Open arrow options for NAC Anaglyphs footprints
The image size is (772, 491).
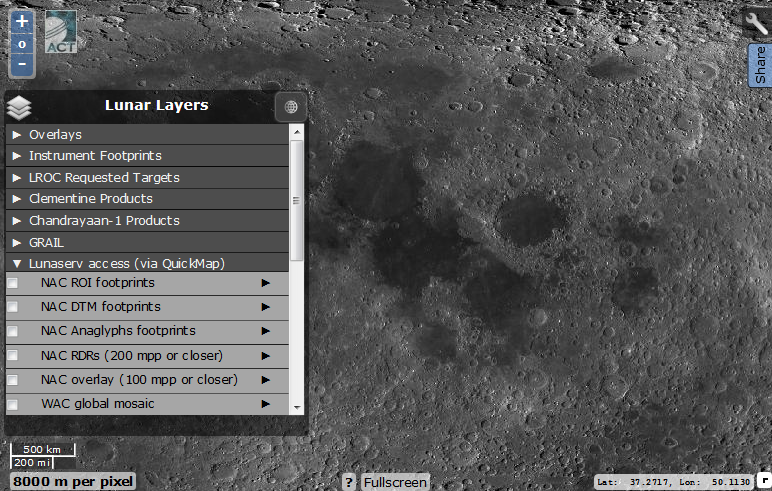tap(266, 331)
